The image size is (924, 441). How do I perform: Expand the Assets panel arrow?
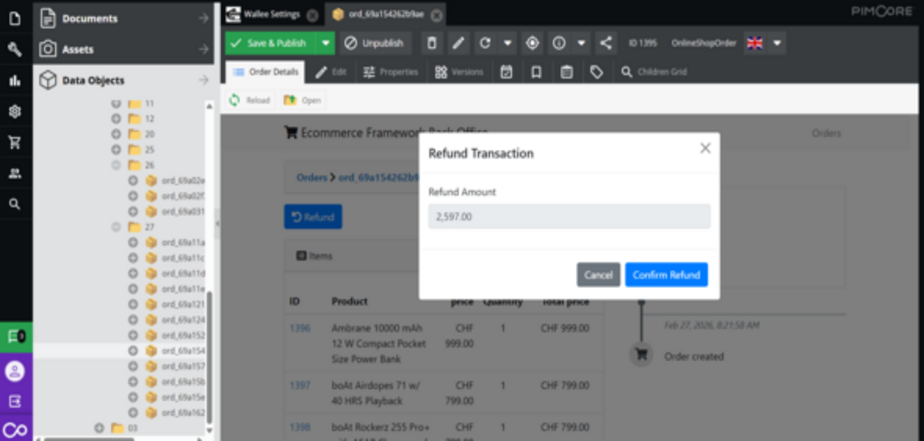[x=203, y=49]
